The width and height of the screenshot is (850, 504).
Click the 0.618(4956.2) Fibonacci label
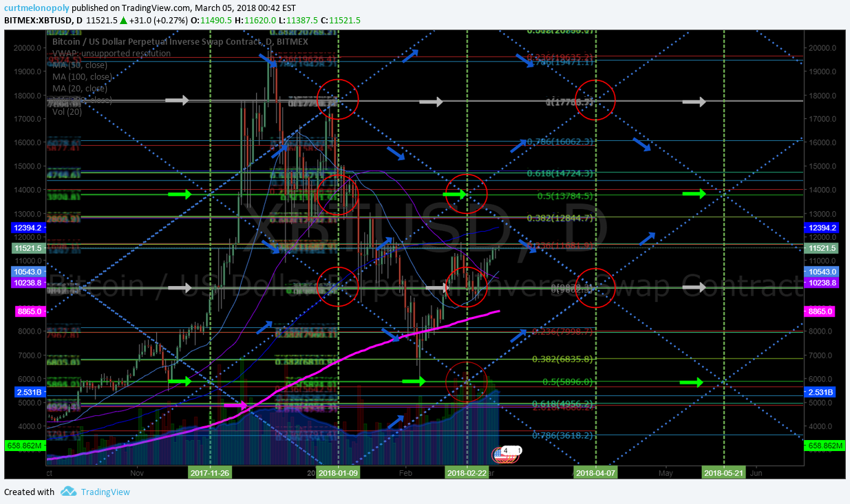tap(562, 404)
